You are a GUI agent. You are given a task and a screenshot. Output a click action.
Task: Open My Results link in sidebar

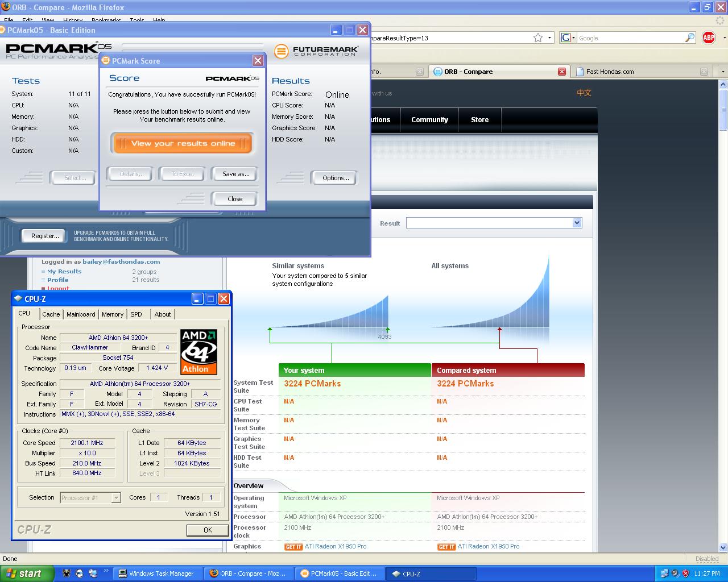[x=64, y=272]
